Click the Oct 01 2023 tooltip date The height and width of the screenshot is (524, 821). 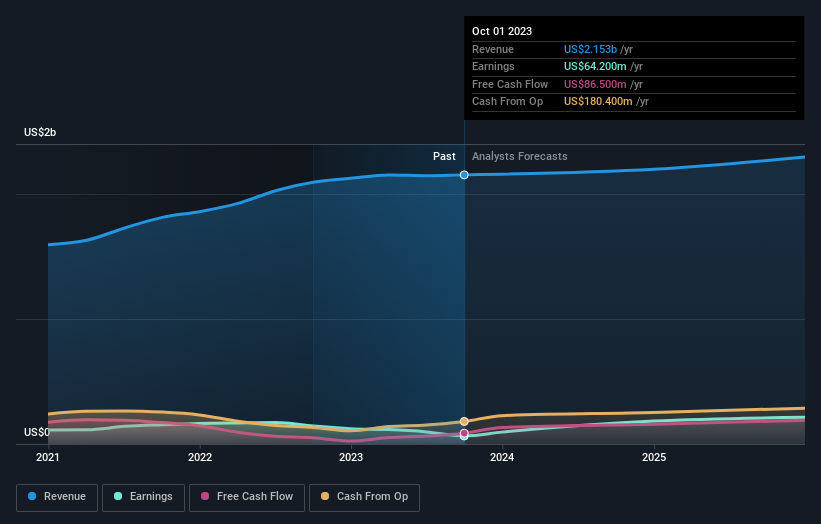502,31
